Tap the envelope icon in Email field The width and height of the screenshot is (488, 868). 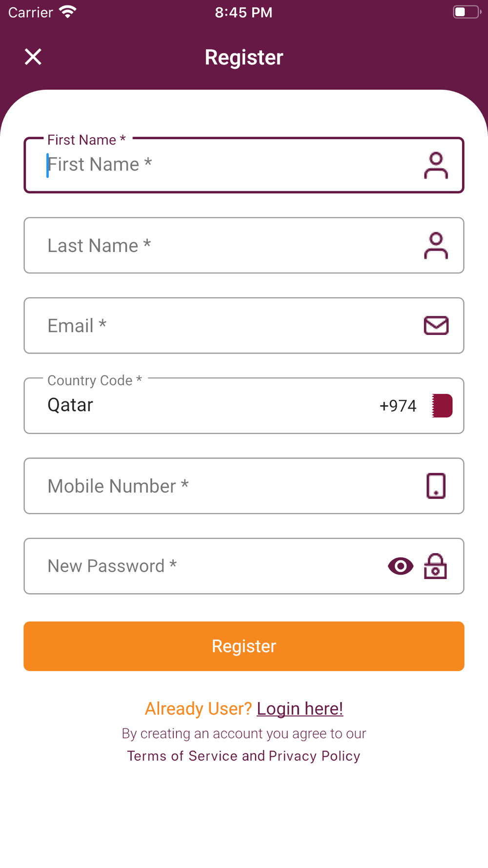point(436,326)
